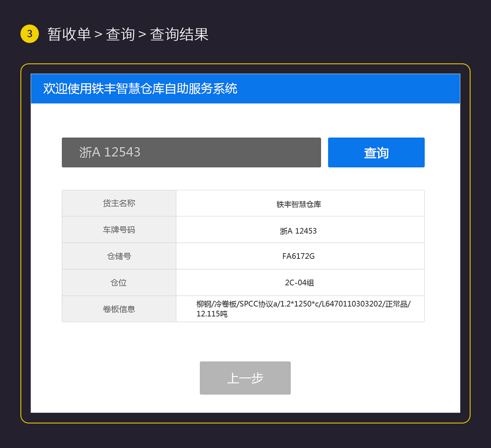Click the blue 查询 search button
491x448 pixels.
click(x=376, y=153)
